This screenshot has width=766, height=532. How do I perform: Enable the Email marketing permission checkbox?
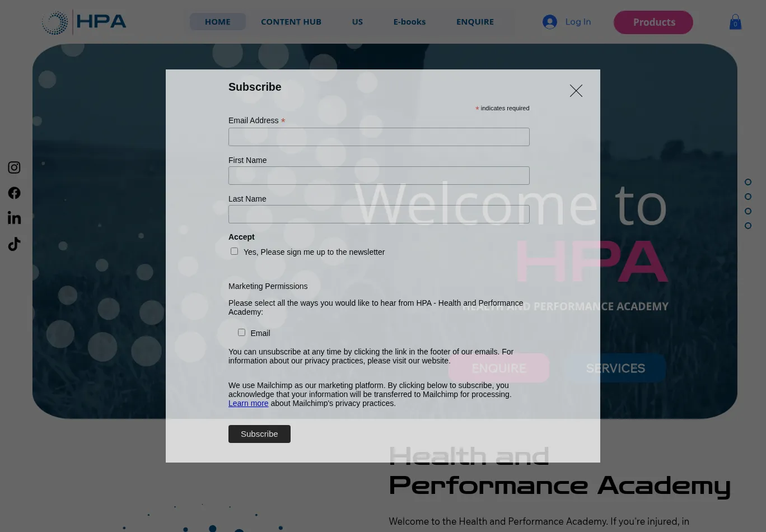pos(241,333)
